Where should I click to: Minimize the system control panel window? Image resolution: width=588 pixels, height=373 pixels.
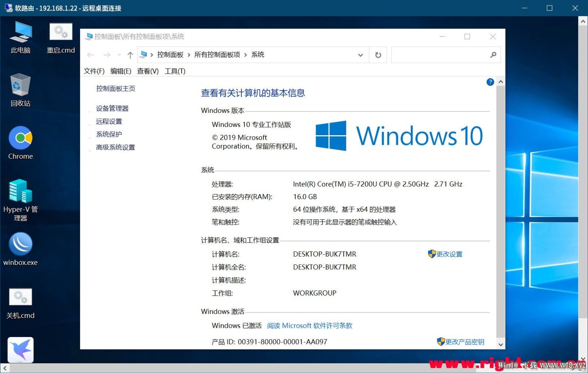point(442,36)
